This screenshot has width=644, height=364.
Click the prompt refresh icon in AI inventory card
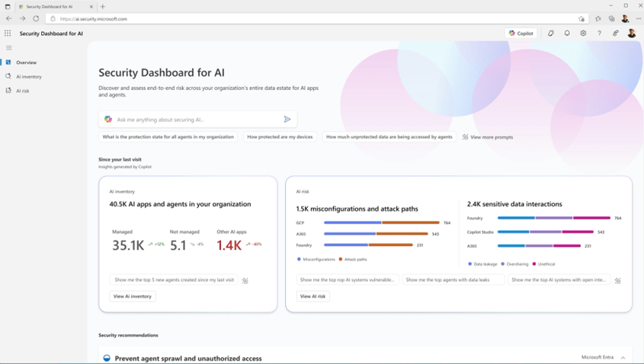pyautogui.click(x=245, y=280)
